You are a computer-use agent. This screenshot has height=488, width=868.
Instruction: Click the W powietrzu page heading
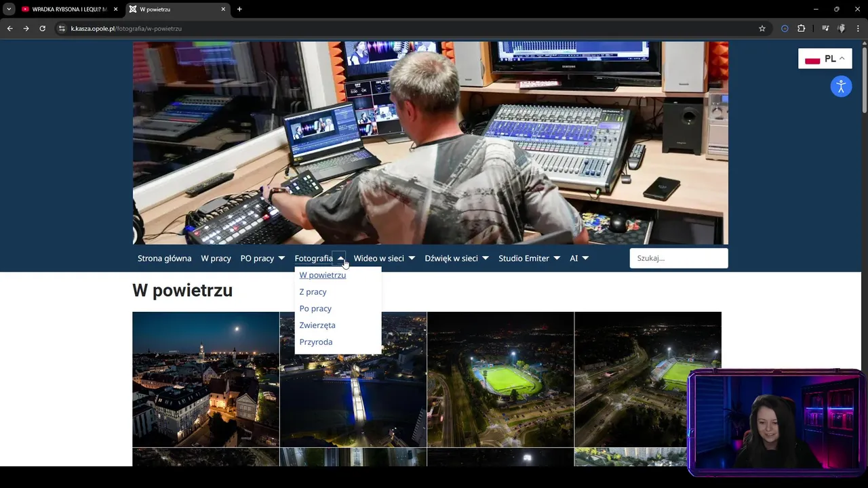pyautogui.click(x=182, y=290)
